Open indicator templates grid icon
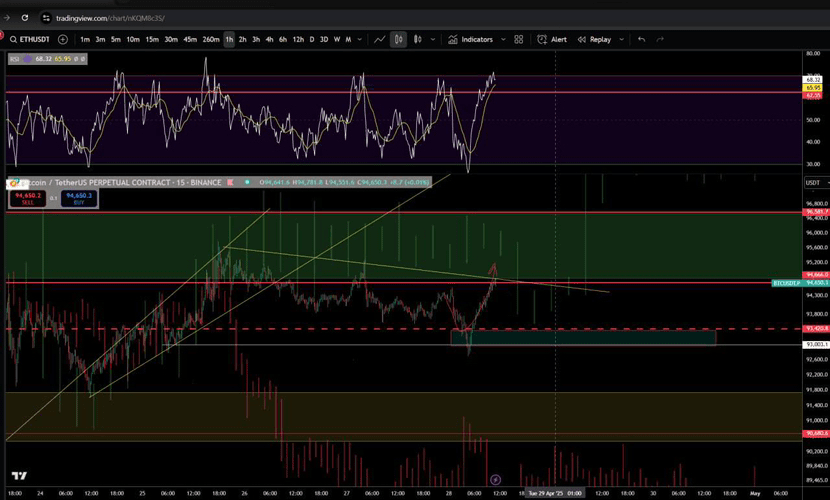 pyautogui.click(x=518, y=40)
